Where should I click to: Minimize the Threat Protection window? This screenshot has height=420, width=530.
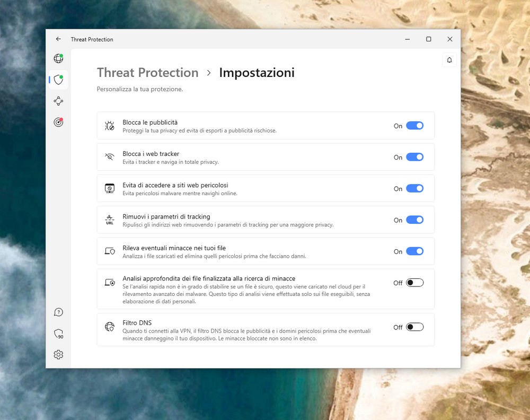click(x=407, y=39)
